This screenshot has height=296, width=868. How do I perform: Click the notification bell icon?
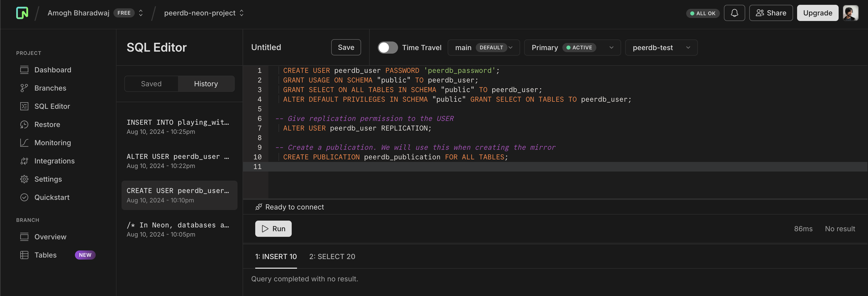pyautogui.click(x=734, y=12)
